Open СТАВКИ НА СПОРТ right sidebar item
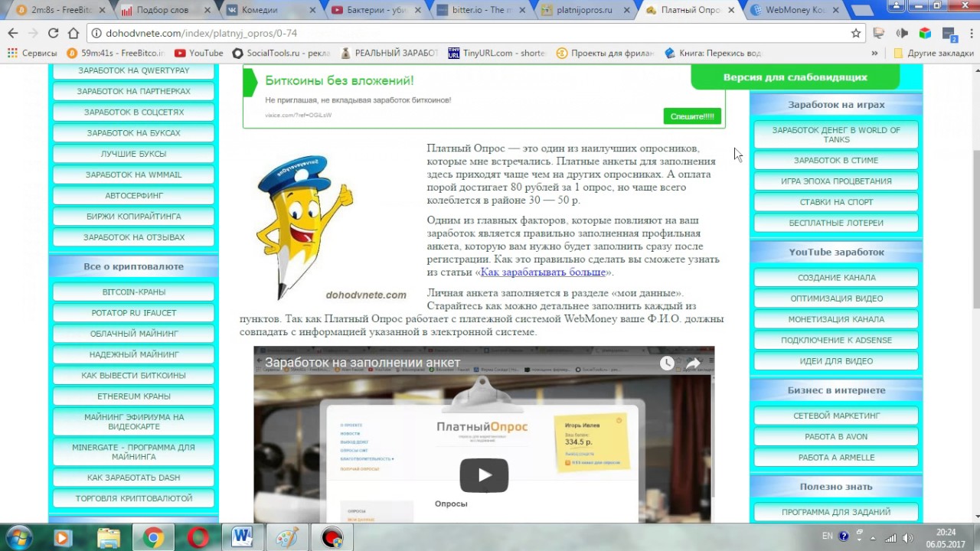Image resolution: width=980 pixels, height=551 pixels. 836,202
